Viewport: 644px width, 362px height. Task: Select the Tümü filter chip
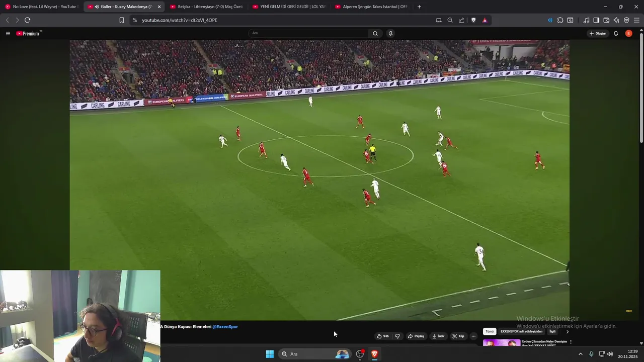tap(490, 331)
